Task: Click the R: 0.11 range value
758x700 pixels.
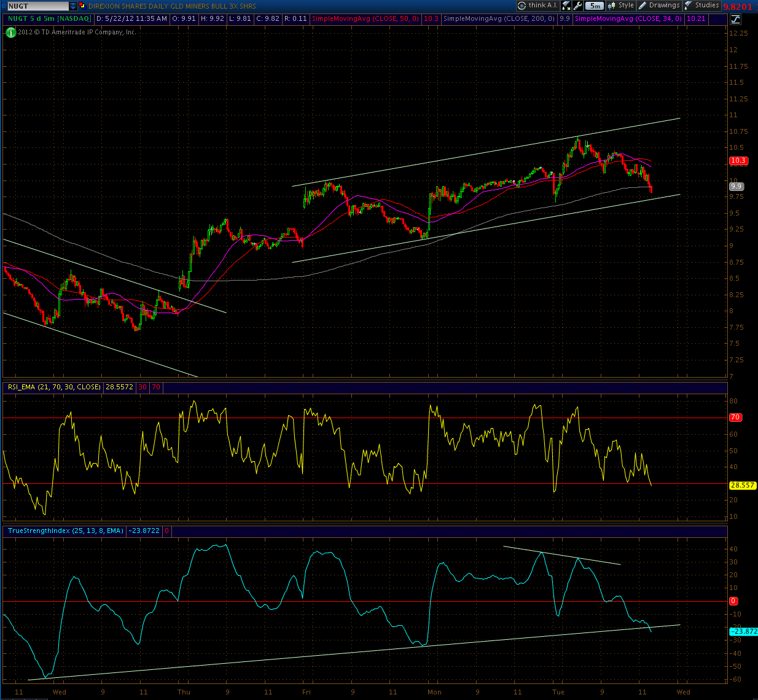Action: tap(295, 18)
